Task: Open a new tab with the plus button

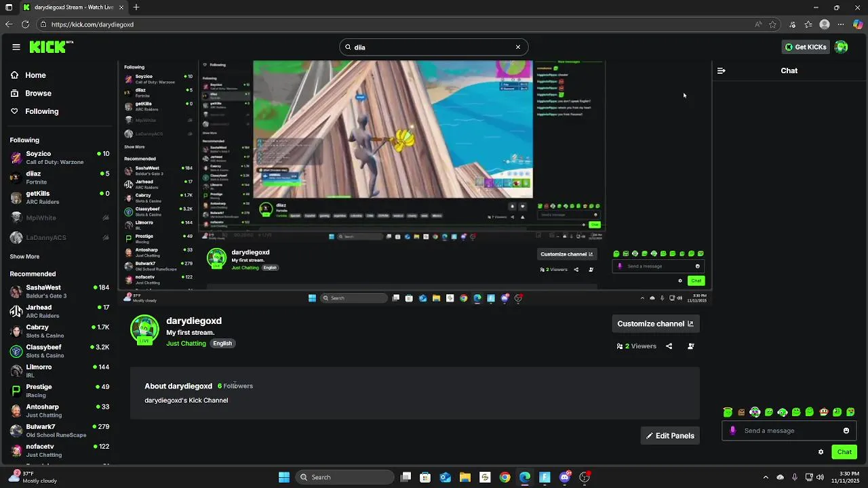Action: pos(136,7)
